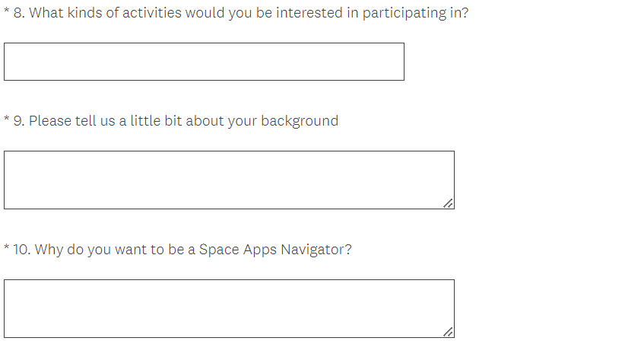Click the number '9.' in the question heading
Screen dimensions: 644x341
(x=19, y=121)
